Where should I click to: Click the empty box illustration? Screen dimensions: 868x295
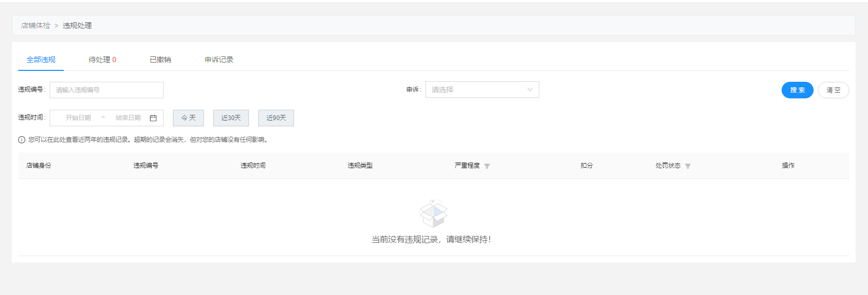pyautogui.click(x=433, y=213)
